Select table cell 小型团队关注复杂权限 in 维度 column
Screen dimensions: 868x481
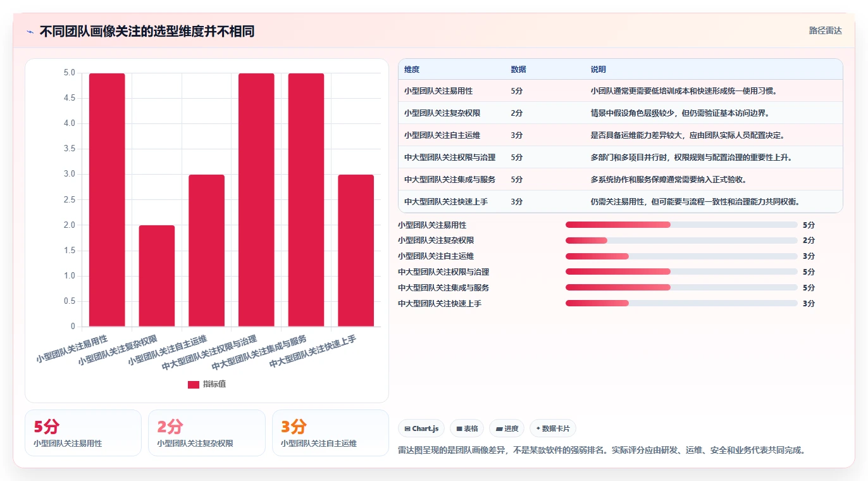coord(442,113)
